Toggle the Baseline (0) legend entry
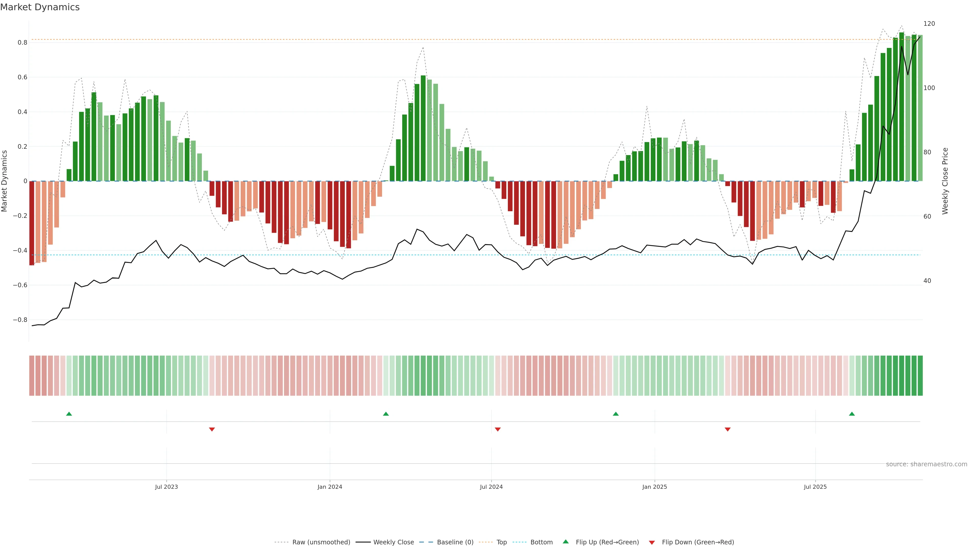 click(x=455, y=542)
